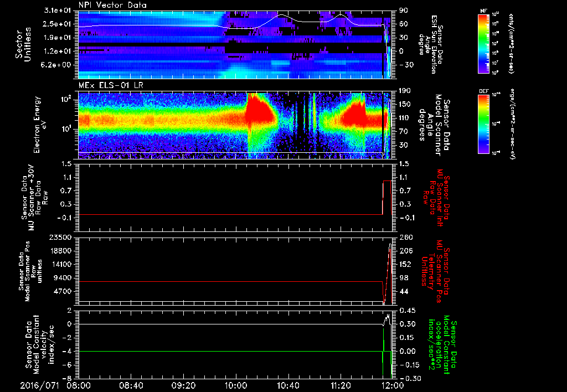Select the Model Scanner Angle degrees axis title
Image resolution: width=567 pixels, height=392 pixels.
click(x=434, y=125)
